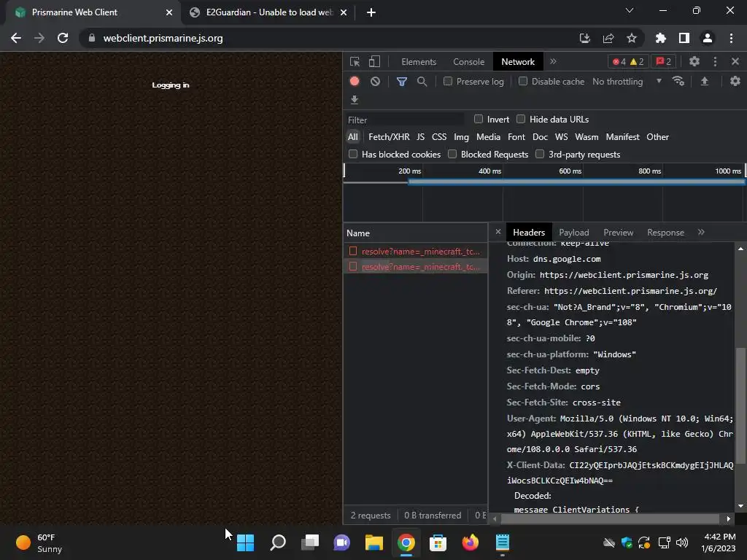Open the Chrome extensions puzzle icon
The width and height of the screenshot is (747, 560).
(x=660, y=38)
